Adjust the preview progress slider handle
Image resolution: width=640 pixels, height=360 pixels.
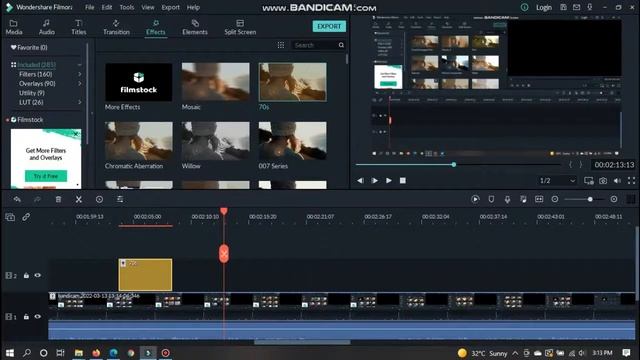click(453, 164)
